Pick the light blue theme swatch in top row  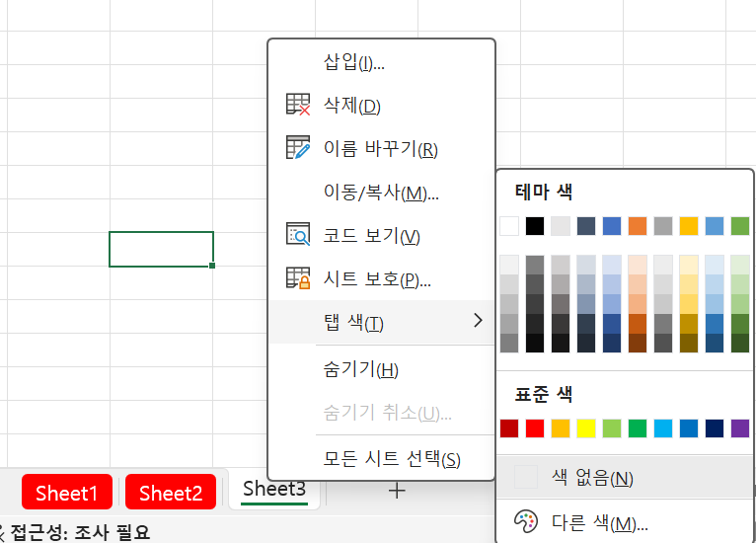714,226
